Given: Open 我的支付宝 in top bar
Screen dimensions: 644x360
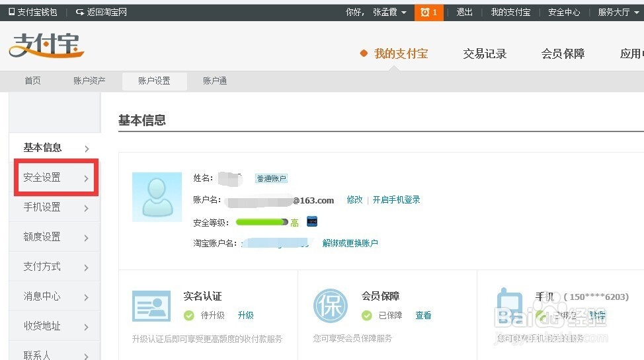Looking at the screenshot, I should [x=510, y=13].
